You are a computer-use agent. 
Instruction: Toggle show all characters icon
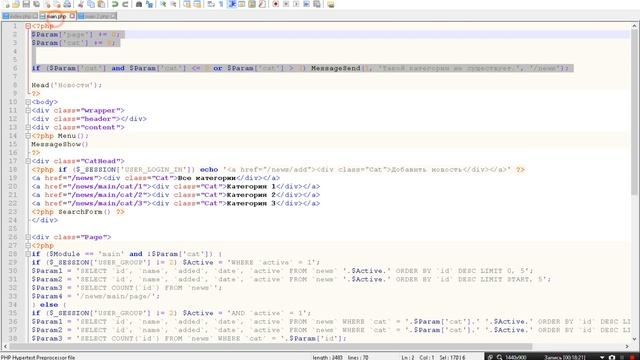221,4
